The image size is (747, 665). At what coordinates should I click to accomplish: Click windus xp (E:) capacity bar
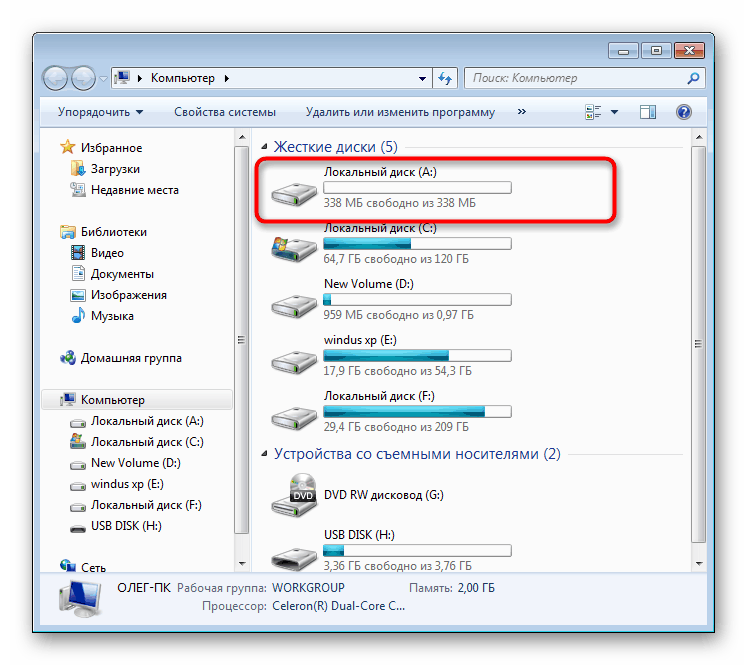click(417, 355)
